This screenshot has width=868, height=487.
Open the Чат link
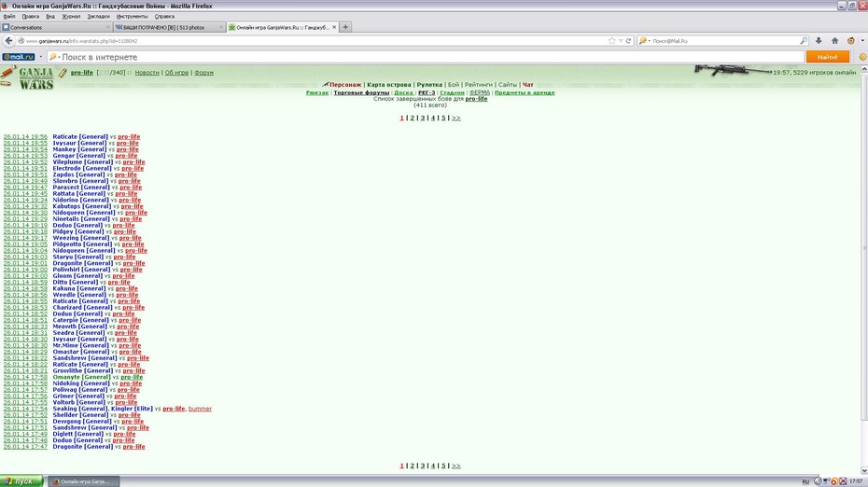(x=528, y=85)
